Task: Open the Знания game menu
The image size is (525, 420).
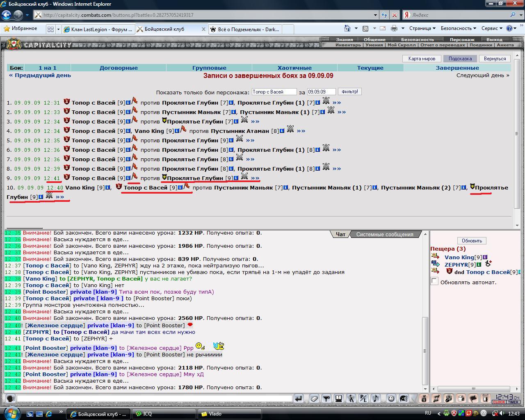Action: [345, 39]
